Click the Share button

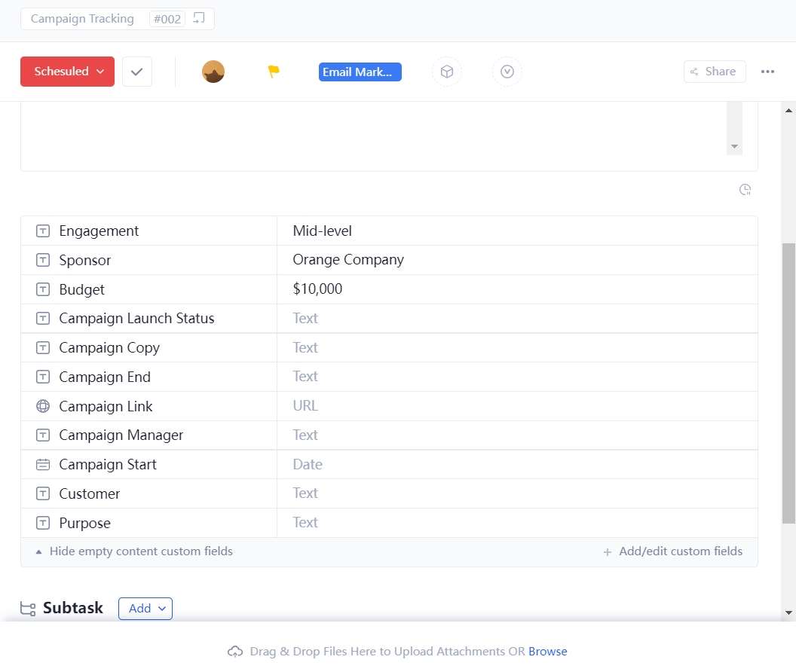714,71
